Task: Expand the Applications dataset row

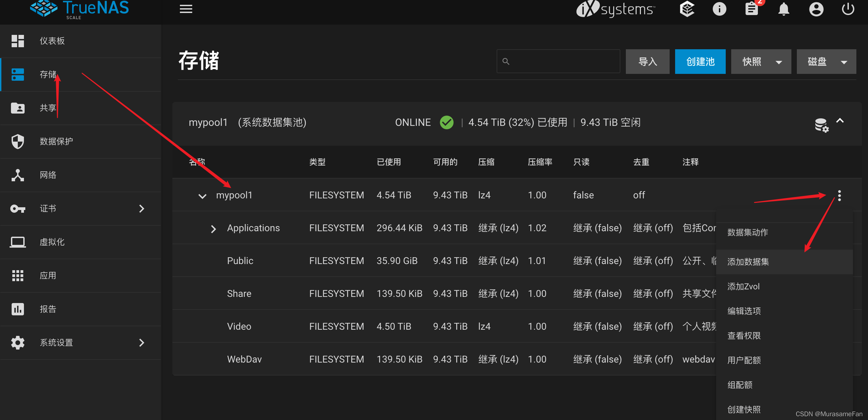Action: (x=213, y=228)
